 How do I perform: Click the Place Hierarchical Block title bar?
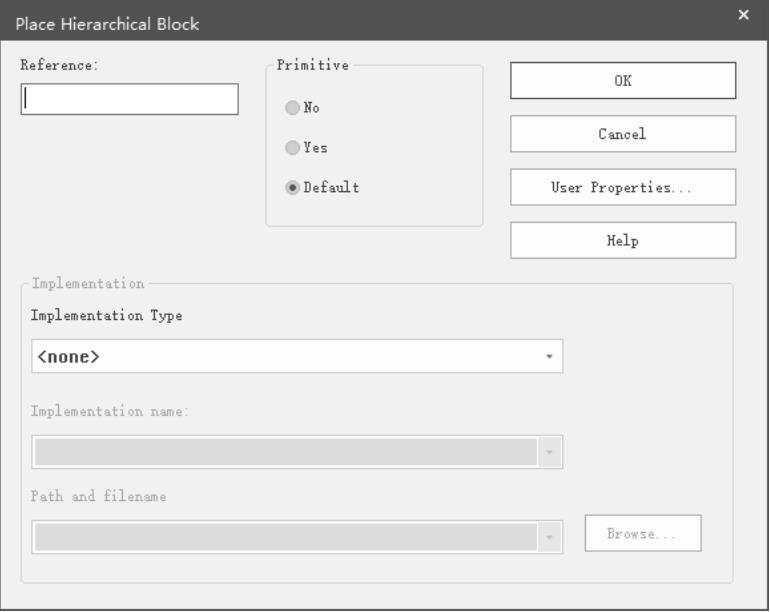[x=368, y=21]
